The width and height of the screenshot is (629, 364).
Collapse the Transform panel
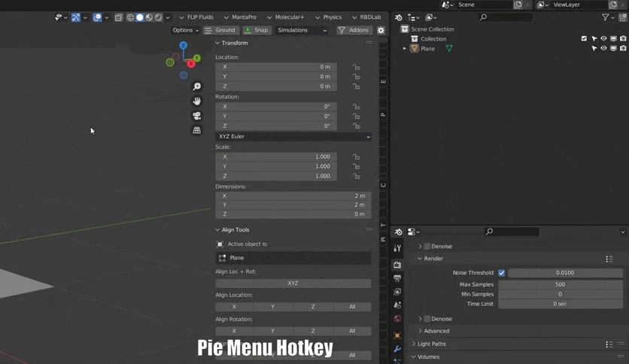click(x=217, y=43)
